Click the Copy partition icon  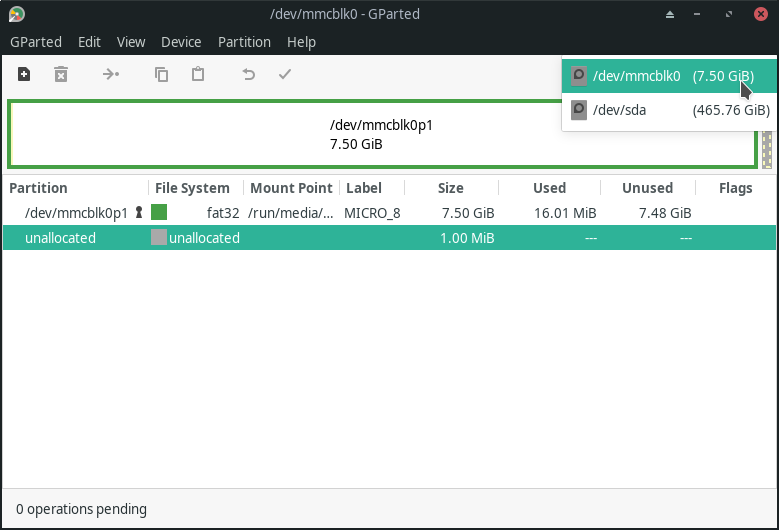[161, 75]
